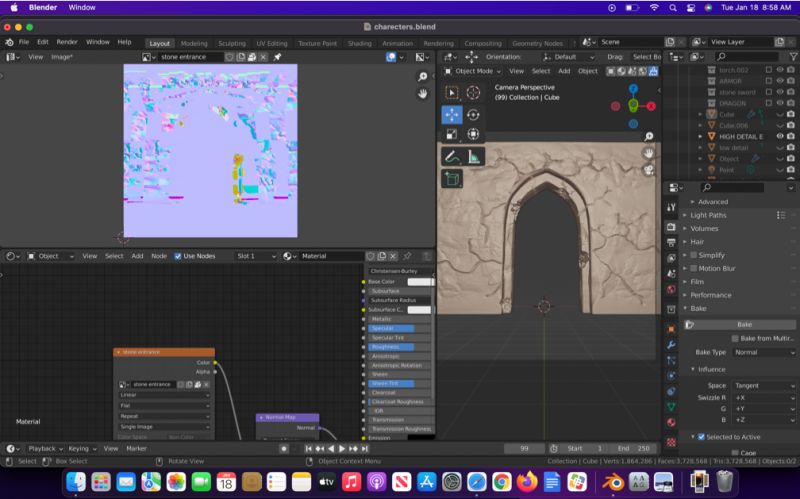
Task: Click the red X axis on navigation gizmo
Action: 651,106
